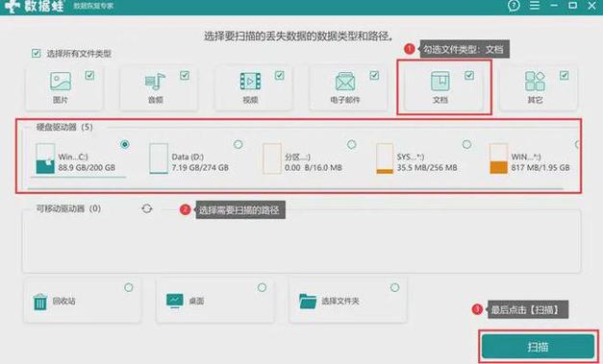This screenshot has height=364, width=603.
Task: Click the 文档 document type icon
Action: pos(440,82)
